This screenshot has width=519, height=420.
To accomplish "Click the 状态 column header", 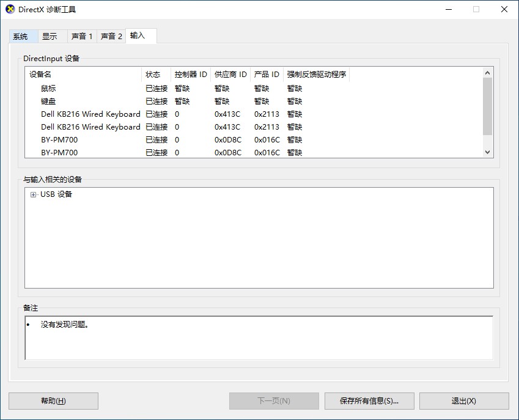I will (155, 75).
